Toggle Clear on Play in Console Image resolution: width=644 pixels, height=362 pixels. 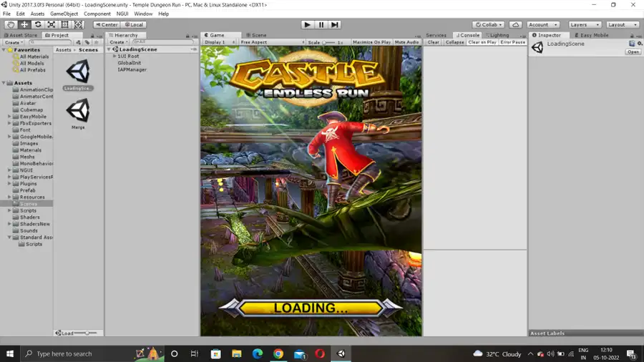tap(482, 42)
